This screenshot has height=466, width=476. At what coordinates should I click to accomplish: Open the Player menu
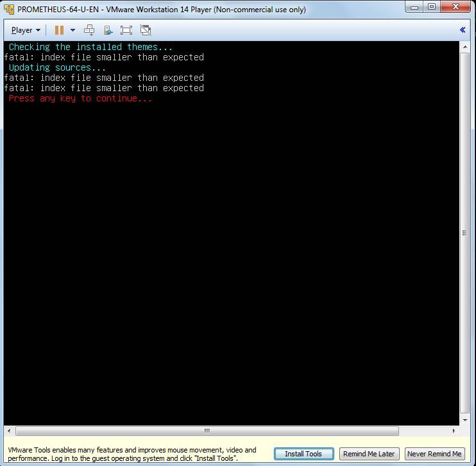click(26, 30)
